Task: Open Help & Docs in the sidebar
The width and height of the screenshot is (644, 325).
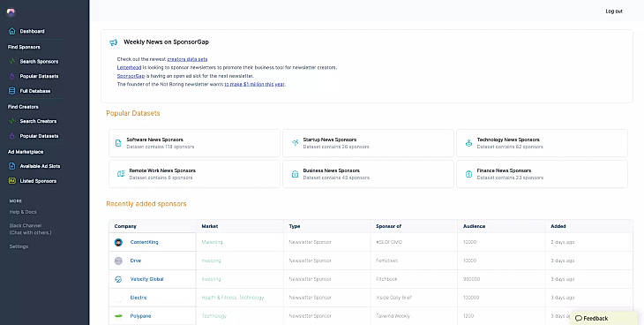Action: 23,212
